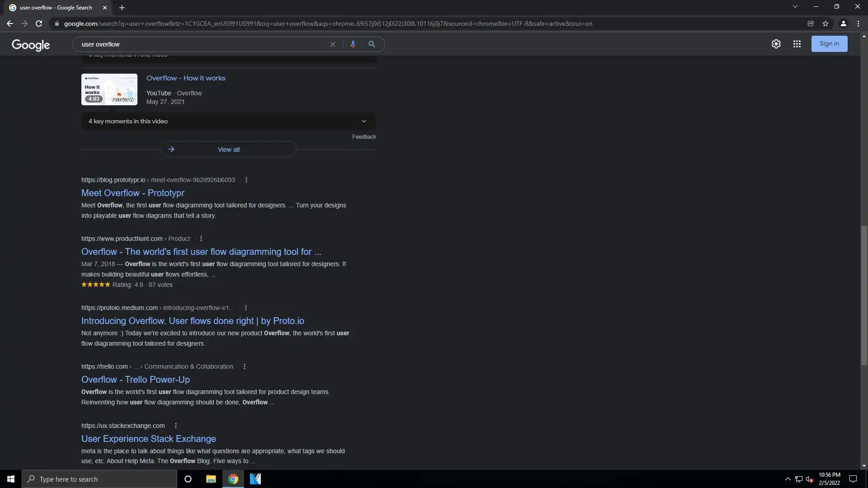Play Overflow How it works video thumbnail

109,89
